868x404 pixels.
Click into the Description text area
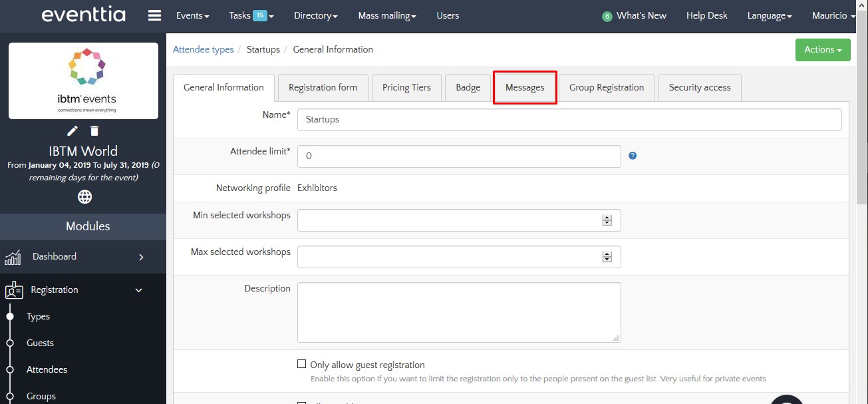click(458, 312)
